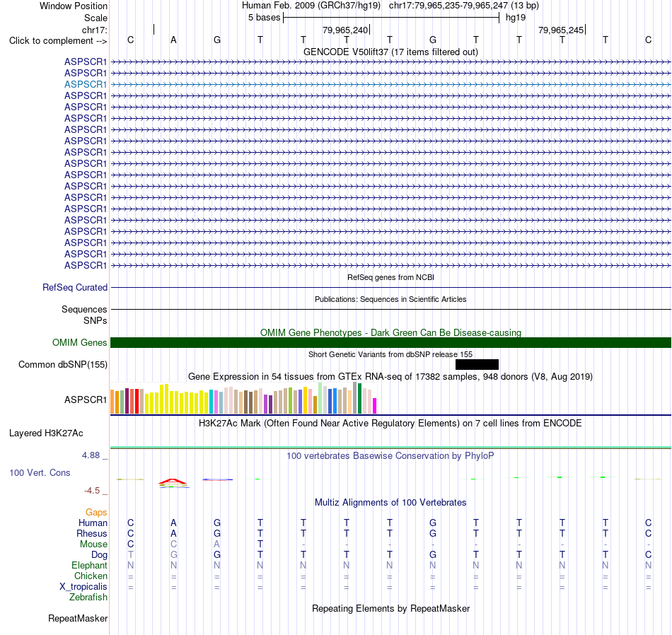
Task: Select the Mouse species label
Action: 93,544
